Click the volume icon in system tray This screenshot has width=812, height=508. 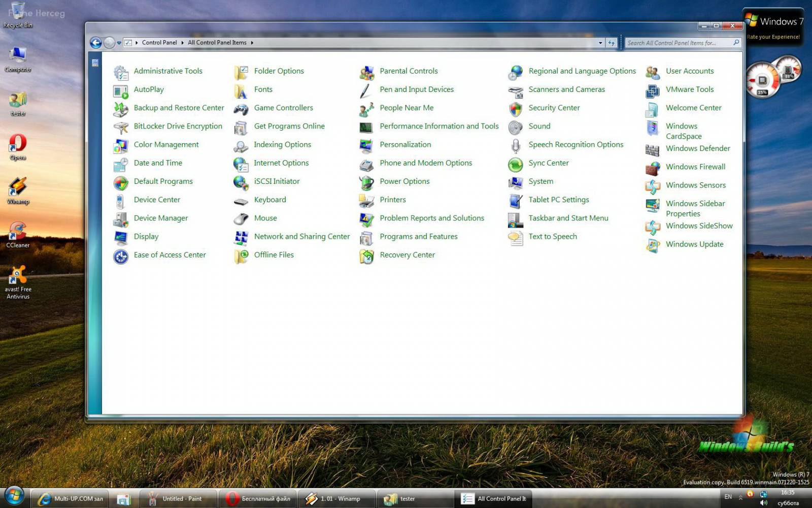pyautogui.click(x=764, y=503)
